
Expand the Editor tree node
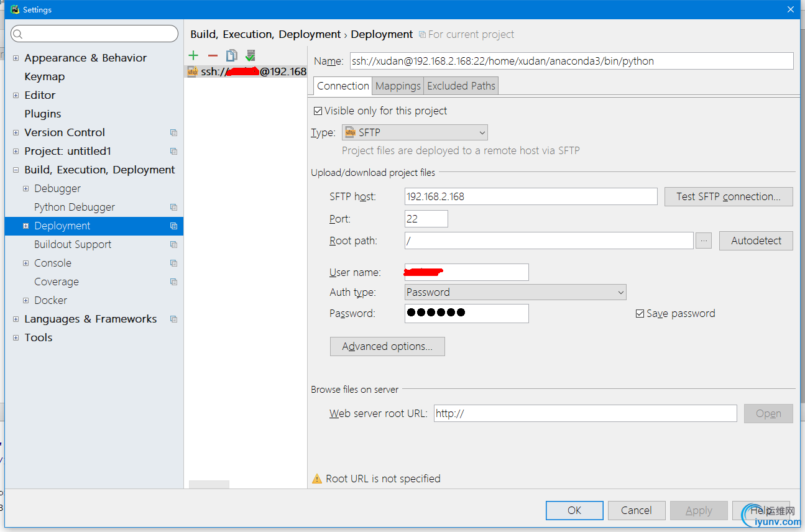pyautogui.click(x=16, y=95)
